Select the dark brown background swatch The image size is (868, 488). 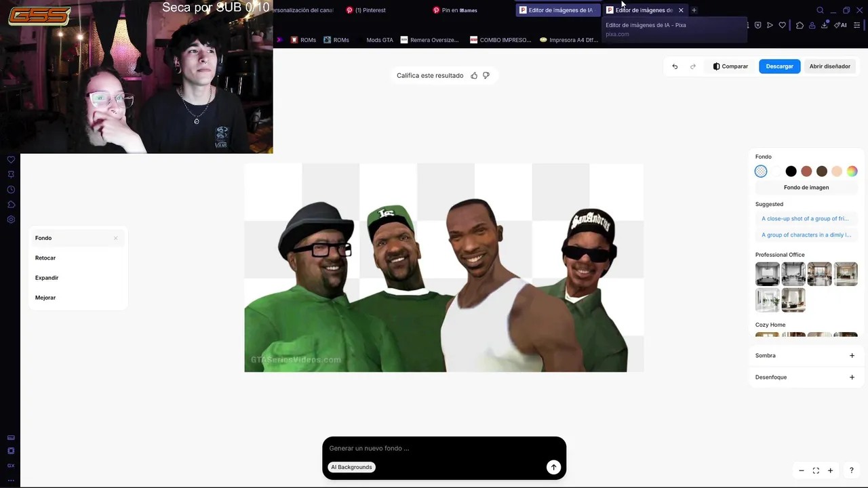click(822, 171)
